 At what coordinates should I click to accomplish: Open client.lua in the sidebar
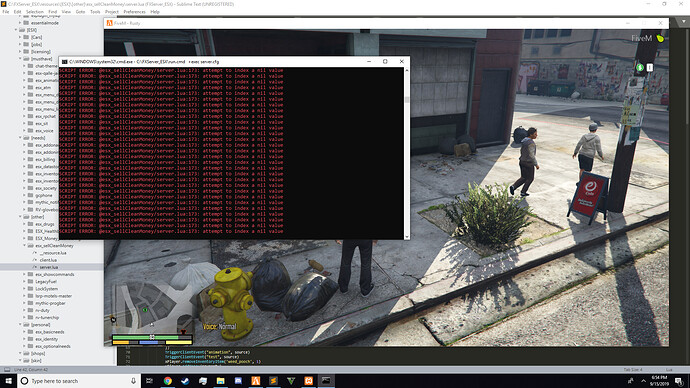coord(48,260)
